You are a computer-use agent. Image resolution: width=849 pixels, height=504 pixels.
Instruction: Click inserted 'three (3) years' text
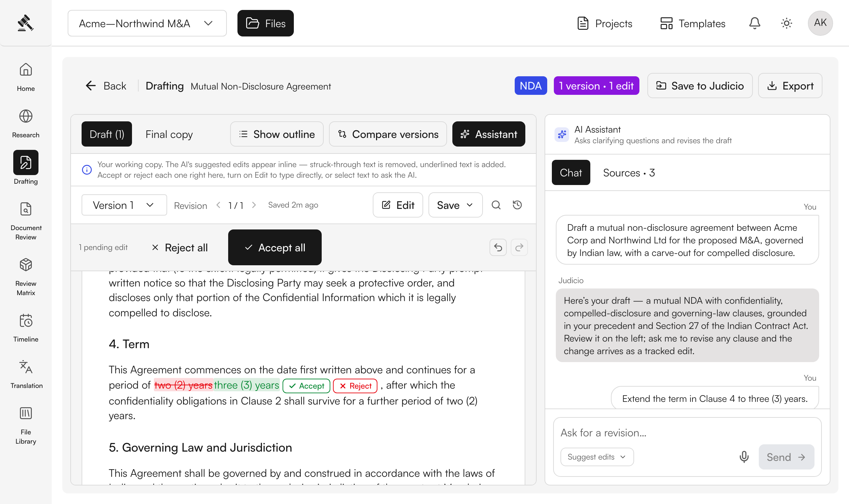tap(246, 385)
